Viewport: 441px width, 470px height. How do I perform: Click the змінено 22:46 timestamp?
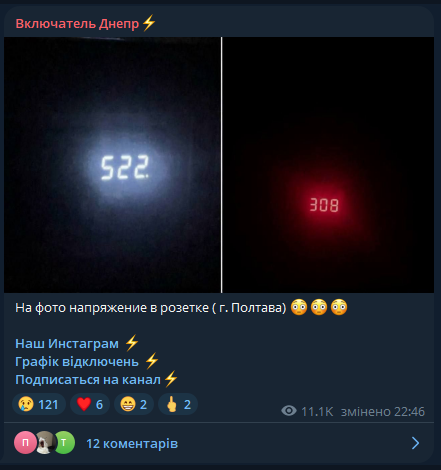[383, 412]
